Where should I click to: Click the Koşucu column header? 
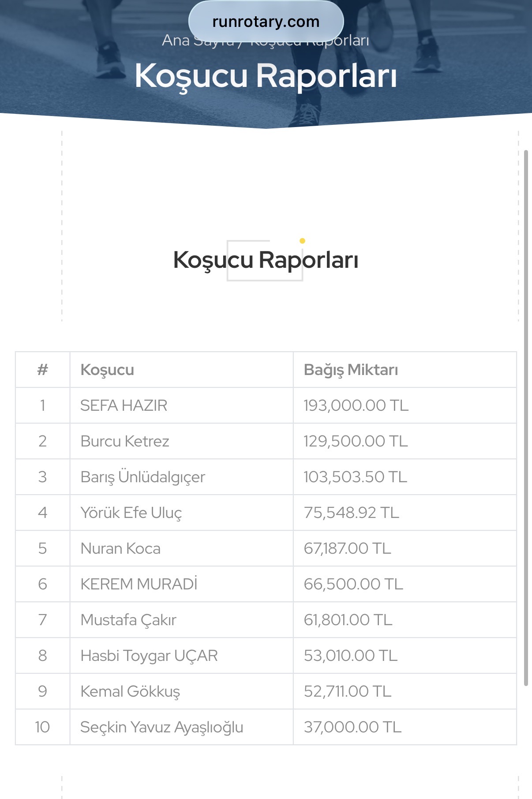(x=107, y=370)
